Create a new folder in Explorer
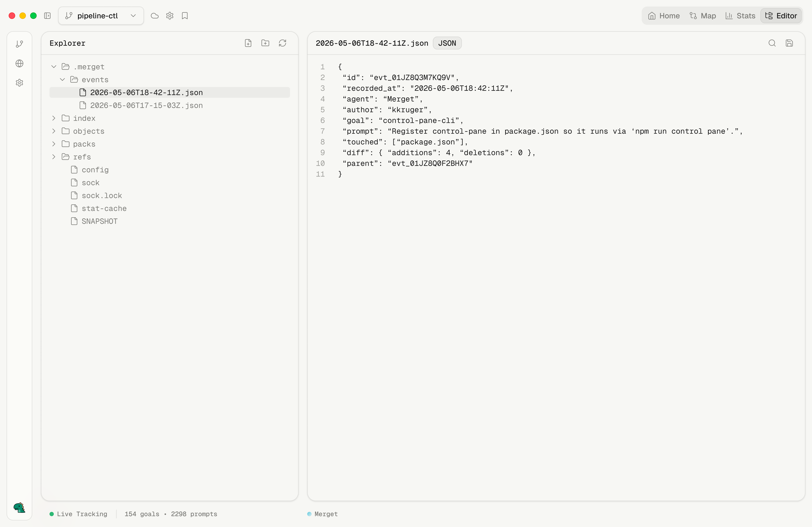Viewport: 812px width, 527px height. coord(265,43)
